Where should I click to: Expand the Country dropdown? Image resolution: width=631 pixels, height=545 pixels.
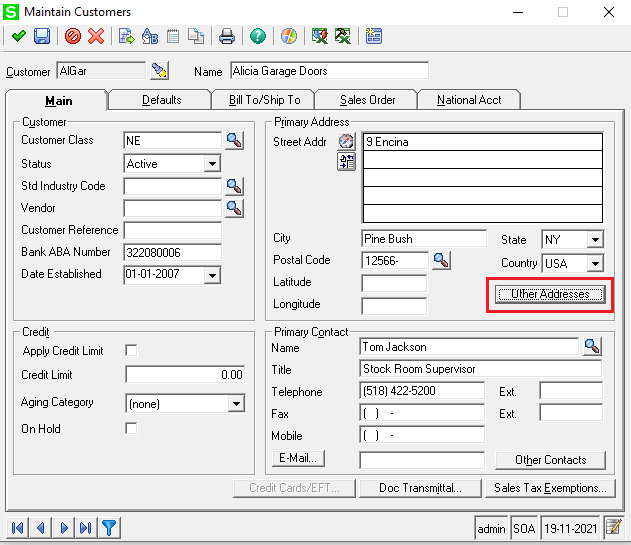click(x=595, y=264)
